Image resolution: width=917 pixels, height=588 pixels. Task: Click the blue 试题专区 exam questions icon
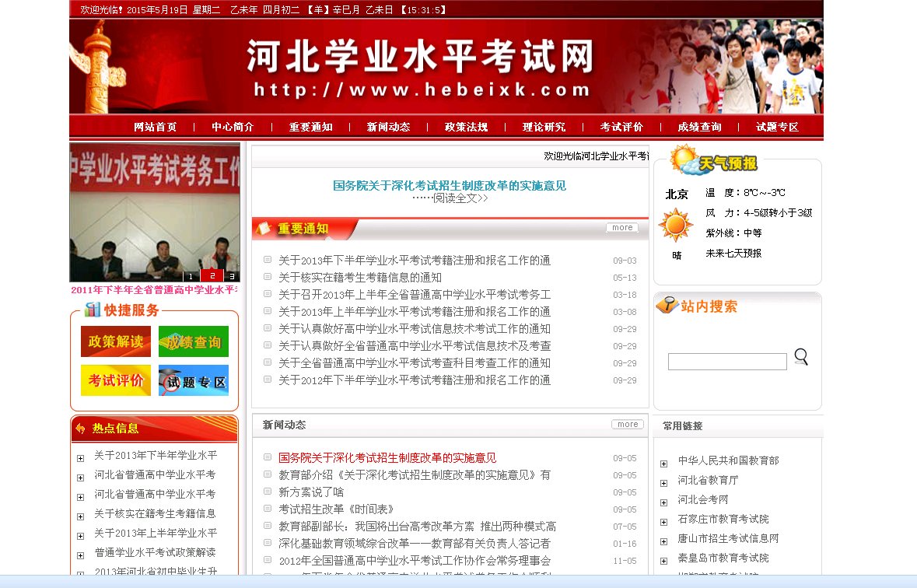(x=193, y=381)
